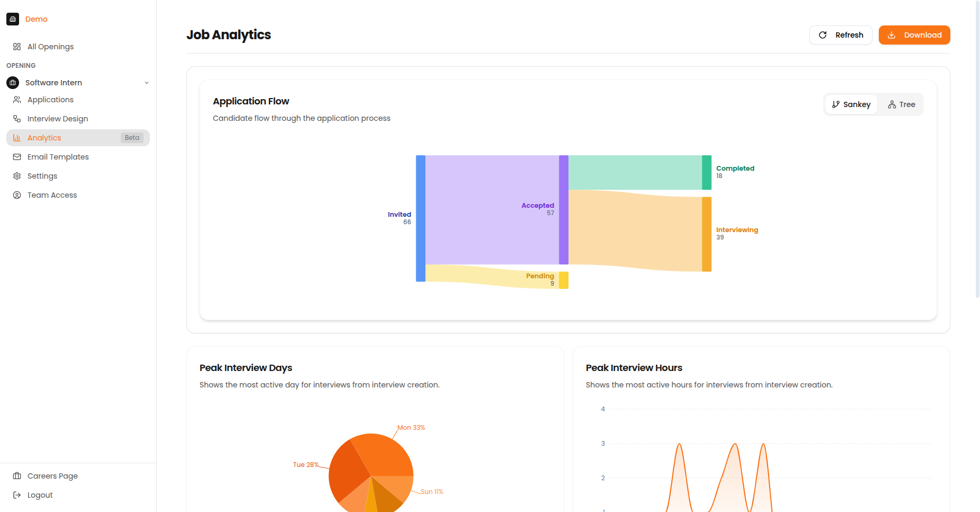This screenshot has width=980, height=512.
Task: Select Applications in the sidebar menu
Action: 50,99
